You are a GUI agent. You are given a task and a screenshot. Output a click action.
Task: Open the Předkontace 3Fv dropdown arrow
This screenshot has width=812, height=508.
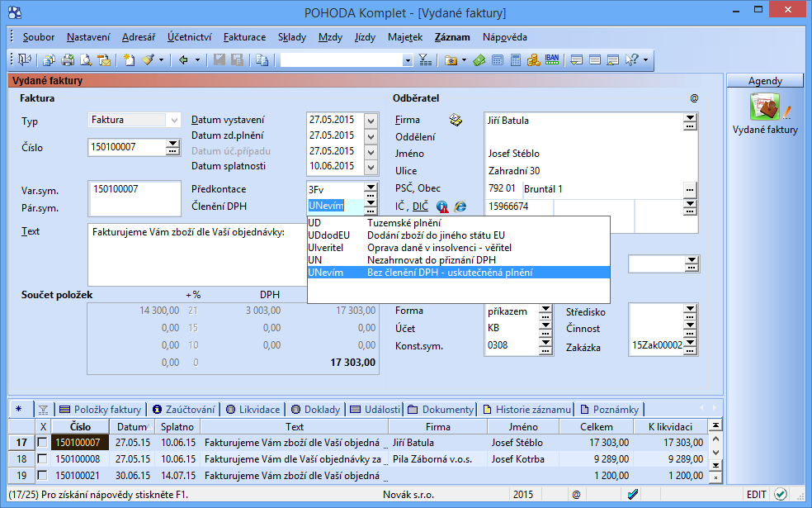[371, 188]
